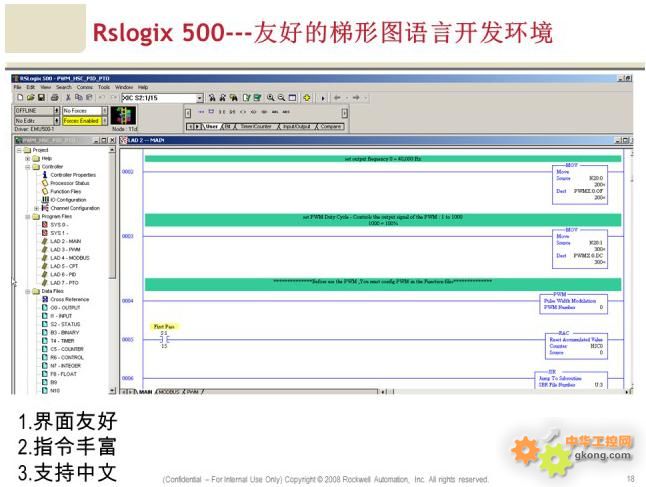
Task: Click project tree scrollbar down arrow
Action: pyautogui.click(x=112, y=390)
